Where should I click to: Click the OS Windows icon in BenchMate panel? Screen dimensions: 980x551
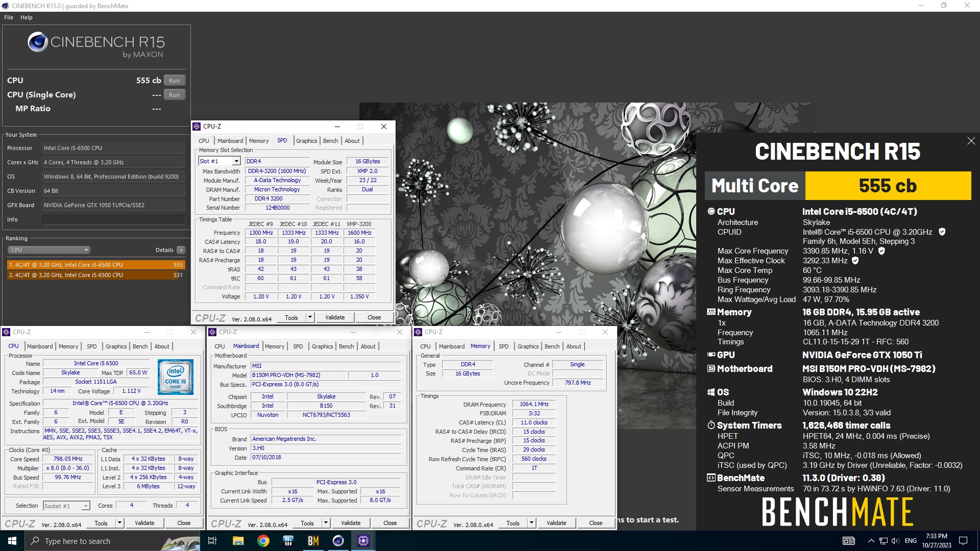click(x=711, y=392)
